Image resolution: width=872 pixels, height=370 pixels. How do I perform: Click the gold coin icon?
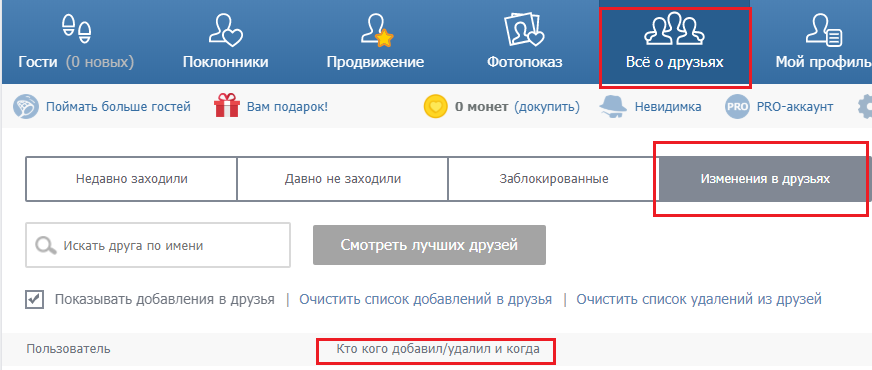pos(435,106)
